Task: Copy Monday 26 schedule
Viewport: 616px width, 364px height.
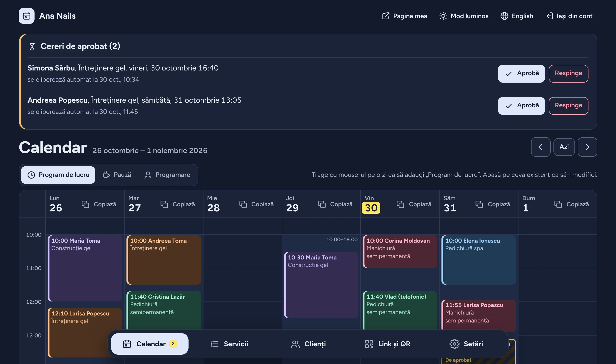Action: point(99,204)
